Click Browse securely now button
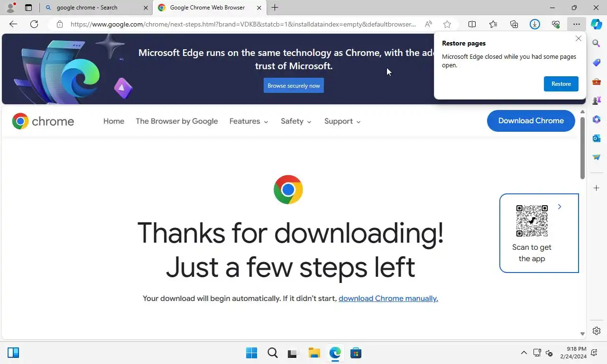The width and height of the screenshot is (607, 364). coord(294,86)
